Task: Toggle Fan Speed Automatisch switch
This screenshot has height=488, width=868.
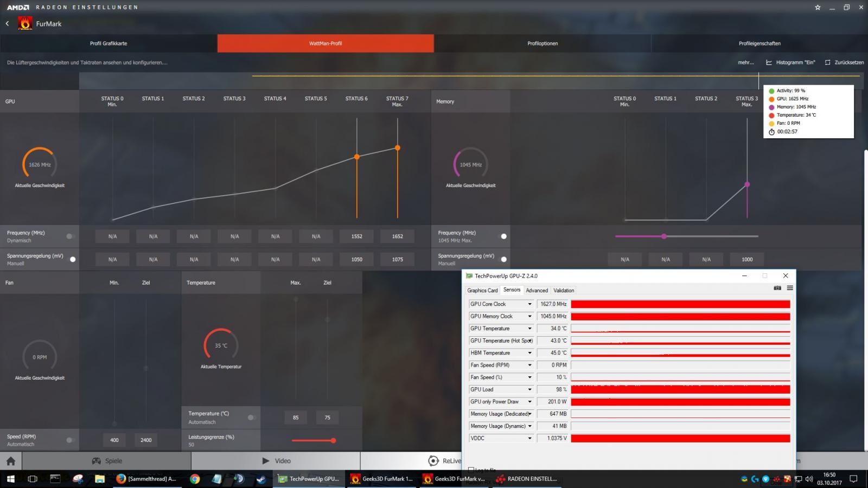Action: tap(70, 440)
